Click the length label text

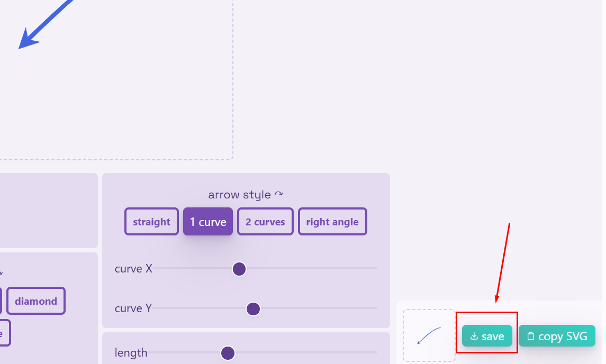pyautogui.click(x=131, y=352)
